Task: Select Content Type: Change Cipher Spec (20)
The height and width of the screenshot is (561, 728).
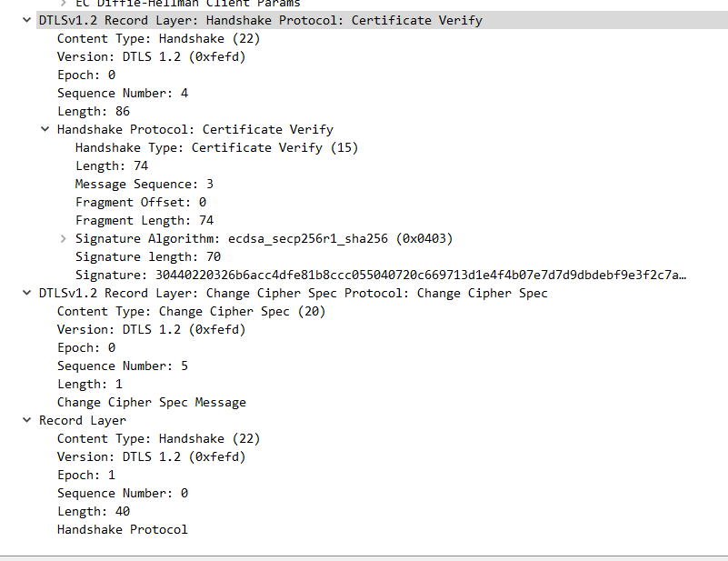Action: click(x=191, y=311)
